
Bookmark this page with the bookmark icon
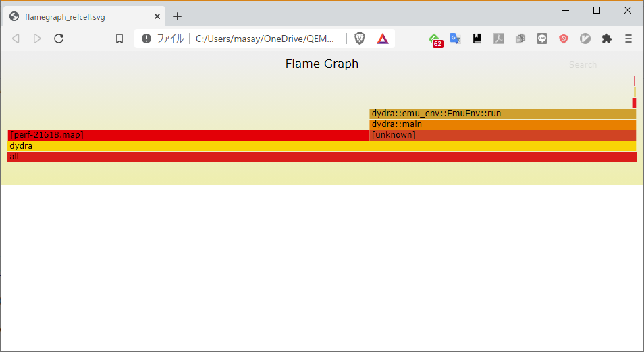(x=119, y=39)
